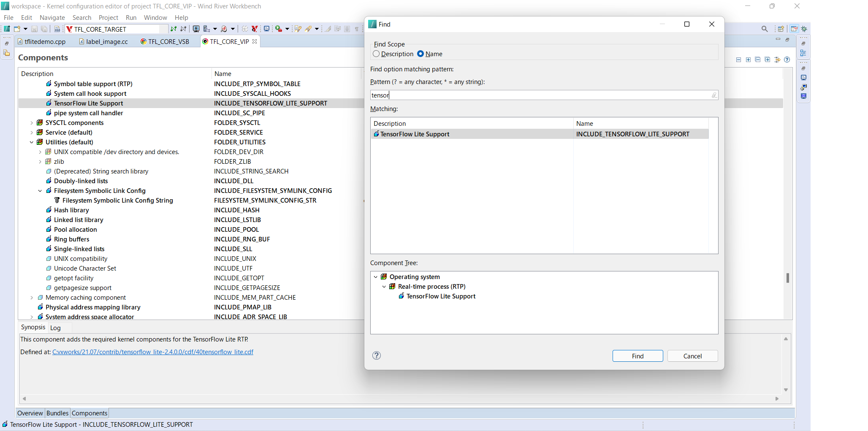The height and width of the screenshot is (431, 868).
Task: Click the debug launch icon in toolbar
Action: (224, 29)
